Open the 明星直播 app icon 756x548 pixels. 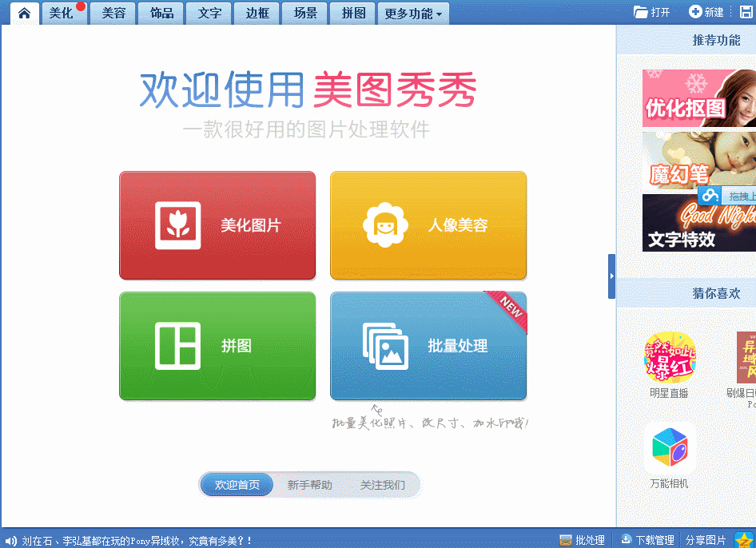[670, 357]
